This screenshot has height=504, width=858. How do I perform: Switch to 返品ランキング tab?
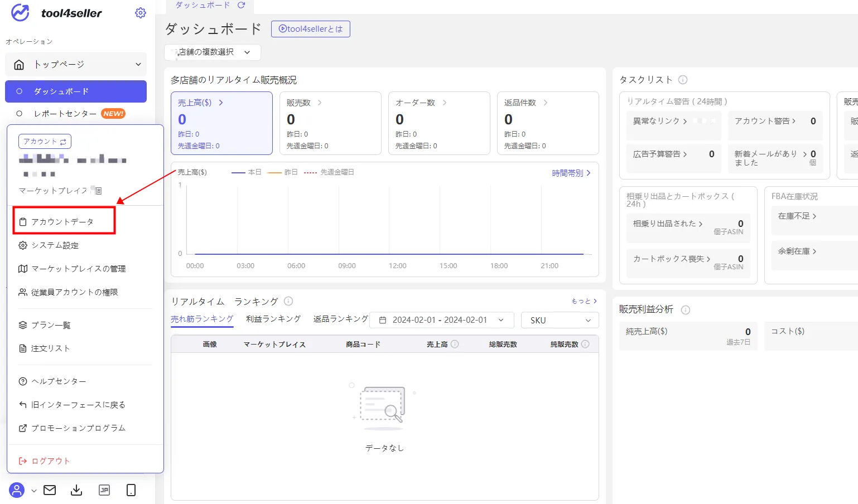tap(341, 319)
